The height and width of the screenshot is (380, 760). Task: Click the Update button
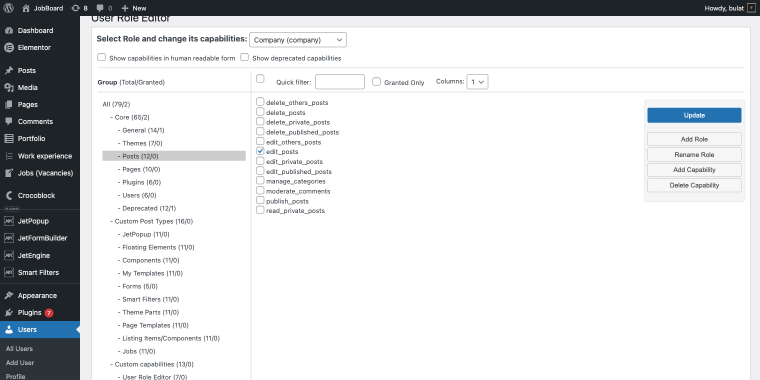tap(694, 115)
